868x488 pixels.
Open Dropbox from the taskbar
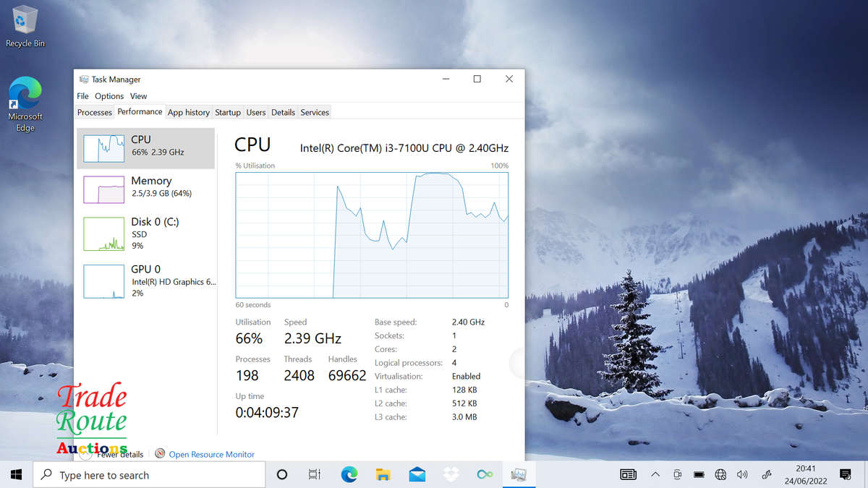pyautogui.click(x=451, y=475)
